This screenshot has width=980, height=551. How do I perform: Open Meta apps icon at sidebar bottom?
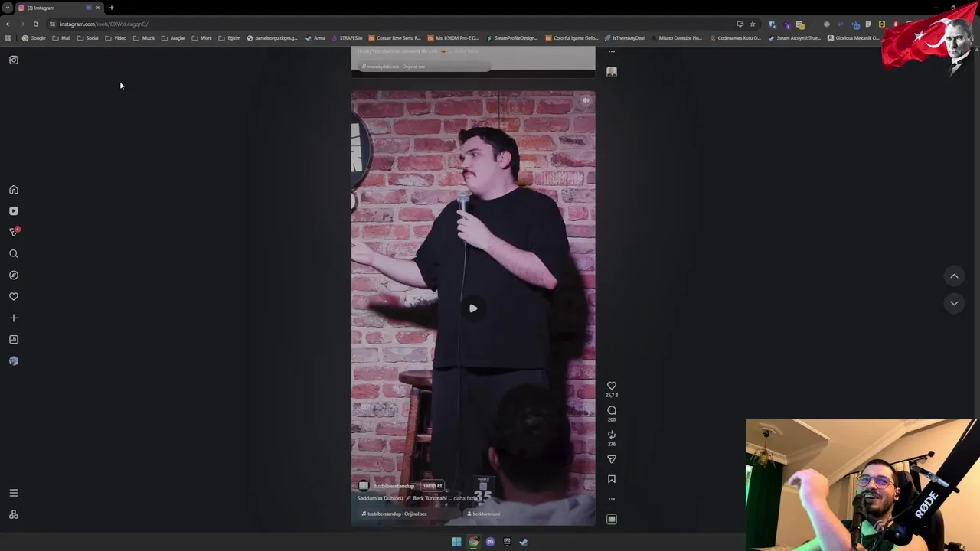pyautogui.click(x=13, y=514)
